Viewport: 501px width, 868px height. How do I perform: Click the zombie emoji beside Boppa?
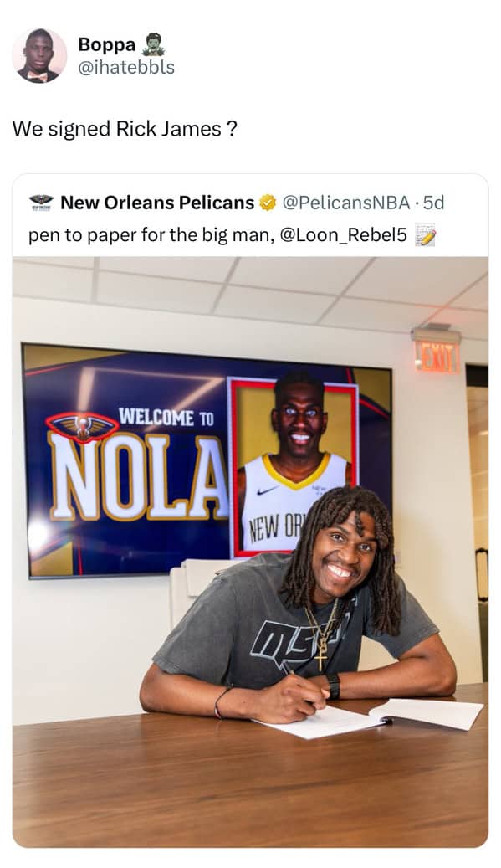pos(153,45)
